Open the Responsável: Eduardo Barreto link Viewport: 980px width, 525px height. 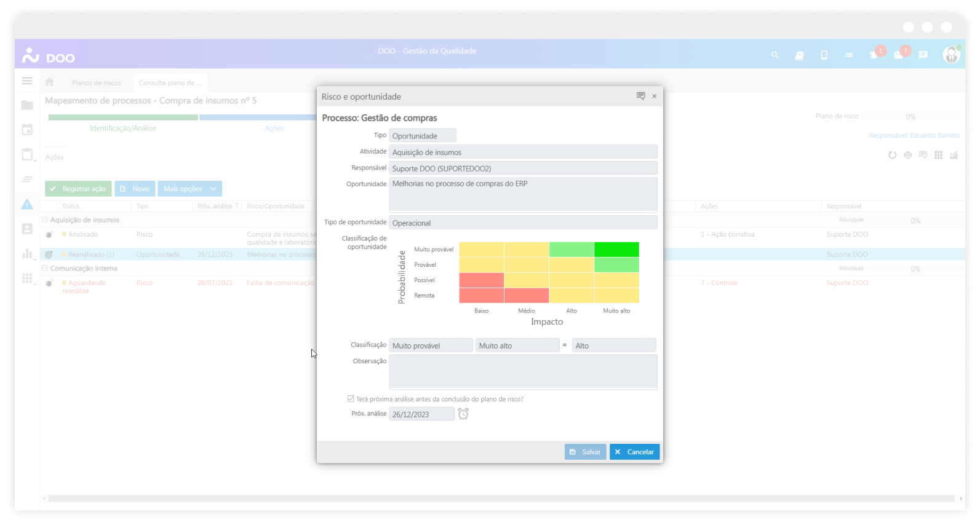point(914,135)
